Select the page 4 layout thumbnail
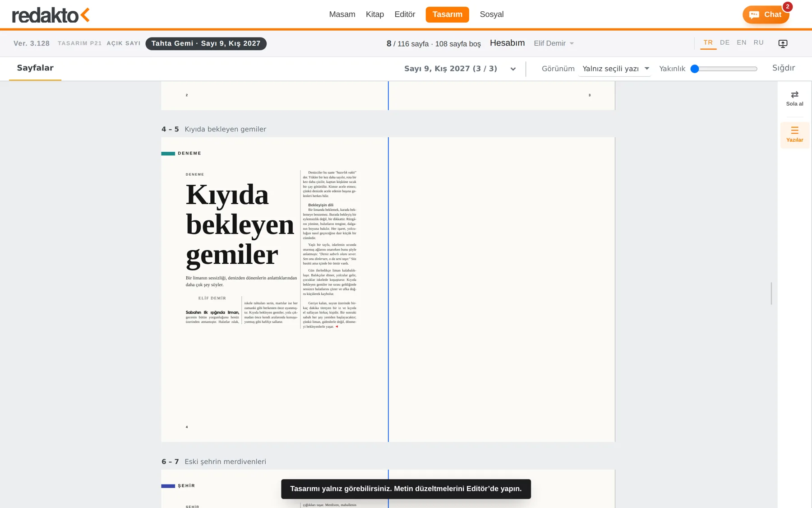The image size is (812, 508). pos(274,289)
